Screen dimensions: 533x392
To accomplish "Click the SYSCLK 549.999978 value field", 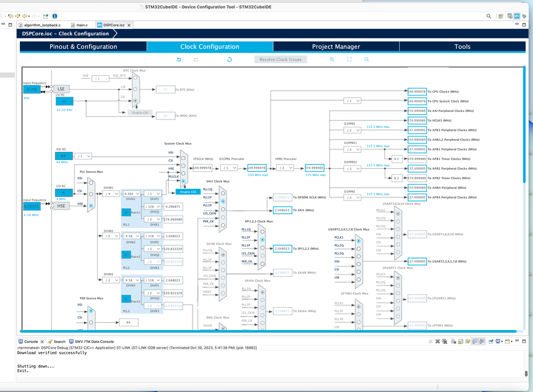I will (x=202, y=168).
